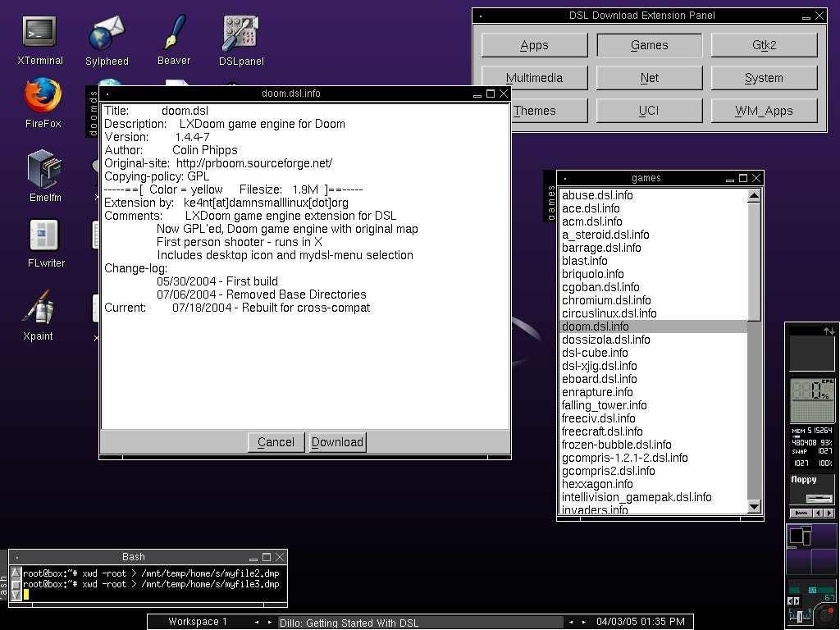Select eboard.dsl.info entry
Image resolution: width=840 pixels, height=630 pixels.
652,379
